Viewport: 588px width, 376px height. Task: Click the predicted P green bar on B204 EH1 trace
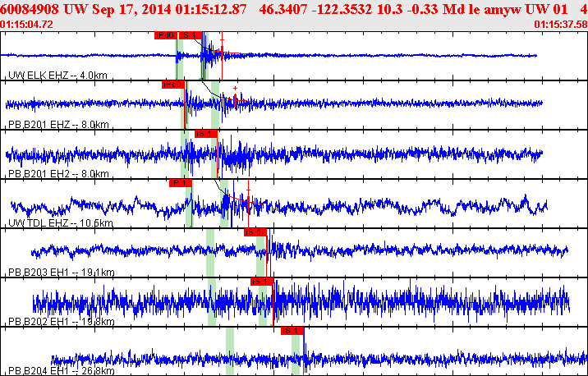pyautogui.click(x=230, y=351)
